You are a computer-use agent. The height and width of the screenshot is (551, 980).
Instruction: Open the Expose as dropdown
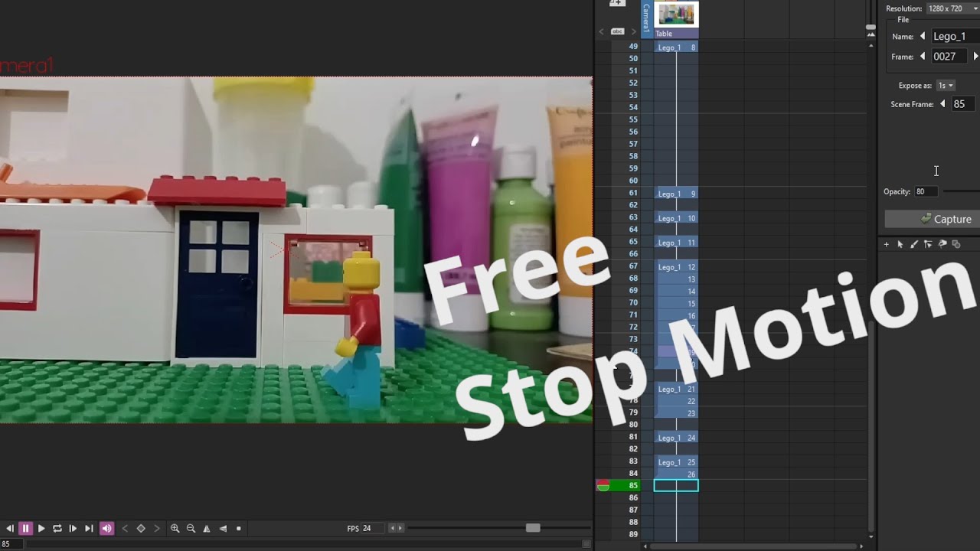click(946, 86)
